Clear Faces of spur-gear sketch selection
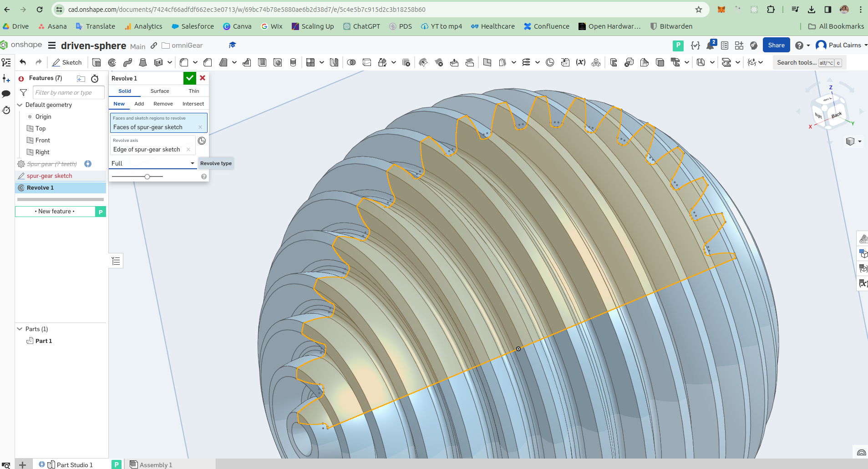Viewport: 868px width, 469px height. click(200, 127)
